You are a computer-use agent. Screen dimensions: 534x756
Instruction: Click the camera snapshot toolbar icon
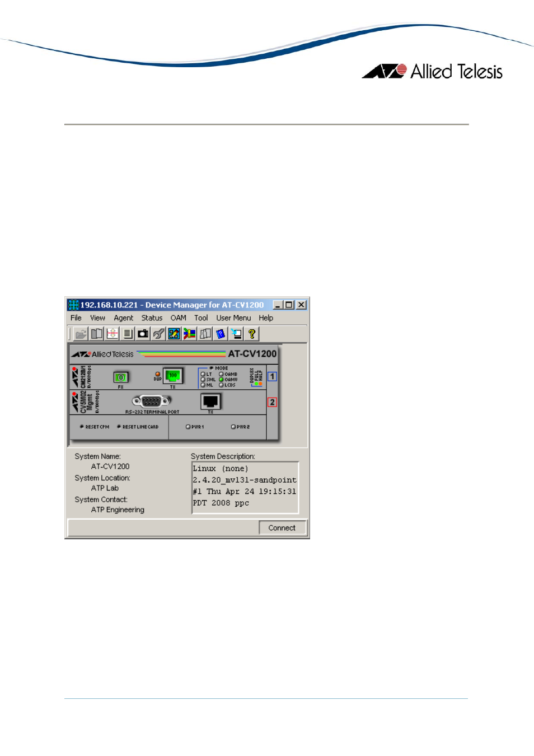[143, 334]
